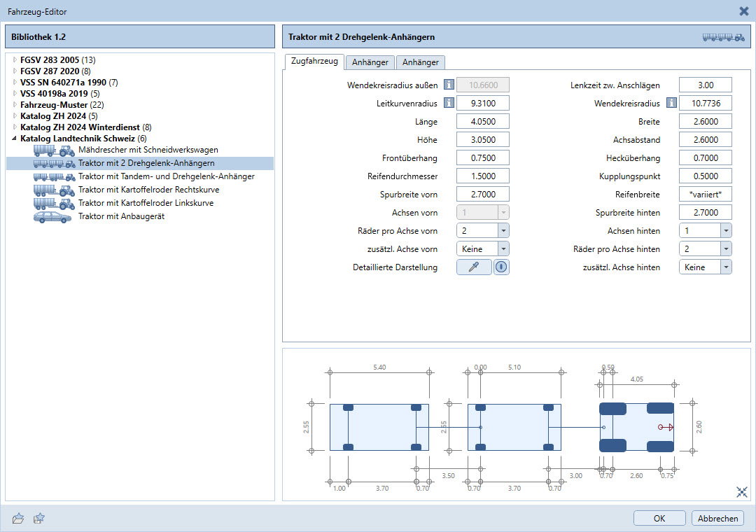
Task: Switch to the first Anhänger tab
Action: (370, 62)
